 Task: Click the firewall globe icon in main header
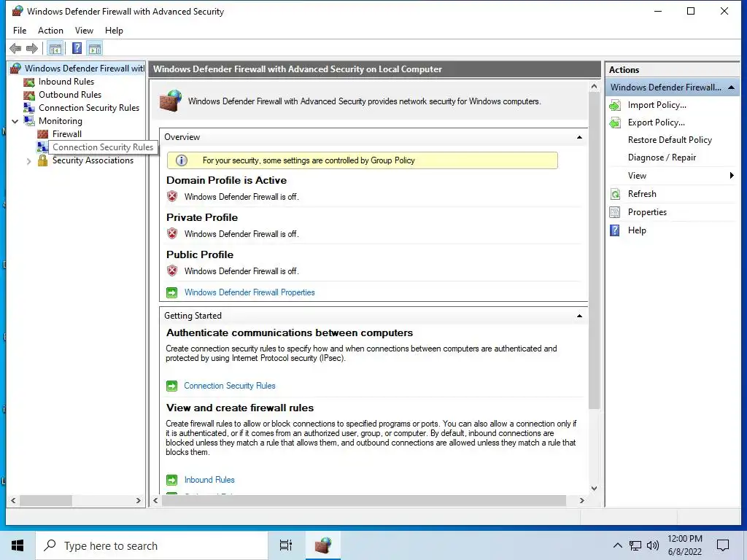tap(171, 101)
